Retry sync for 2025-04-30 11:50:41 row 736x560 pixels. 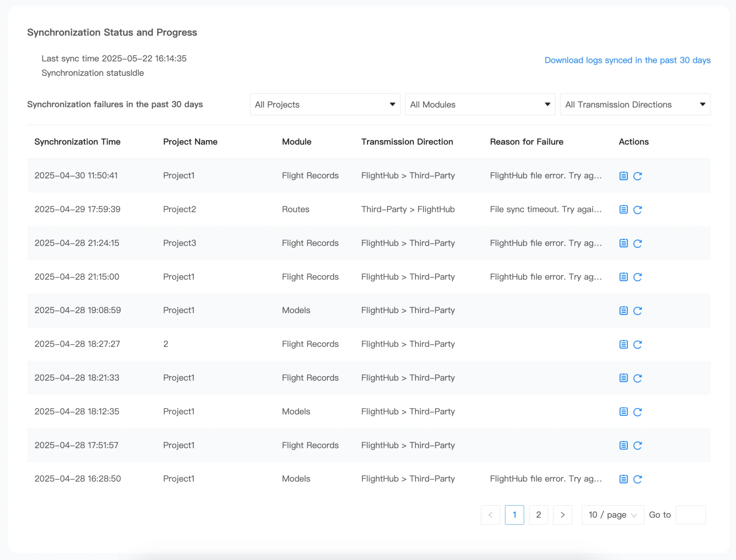coord(637,176)
